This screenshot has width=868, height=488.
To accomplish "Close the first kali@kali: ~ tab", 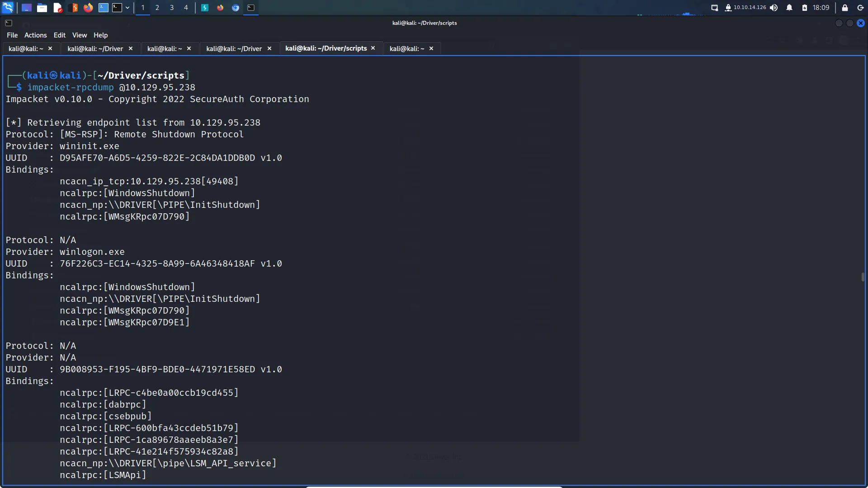I will click(x=50, y=48).
